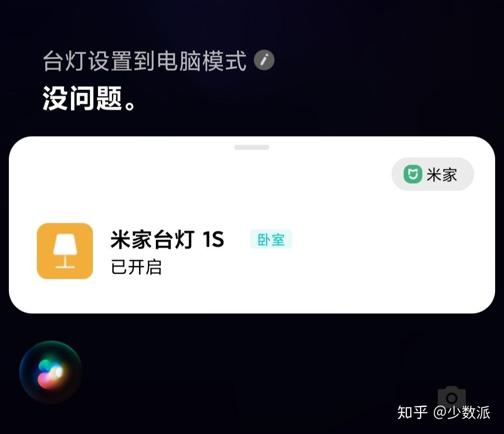Open the 米家 app chip
The width and height of the screenshot is (504, 434).
click(x=433, y=174)
